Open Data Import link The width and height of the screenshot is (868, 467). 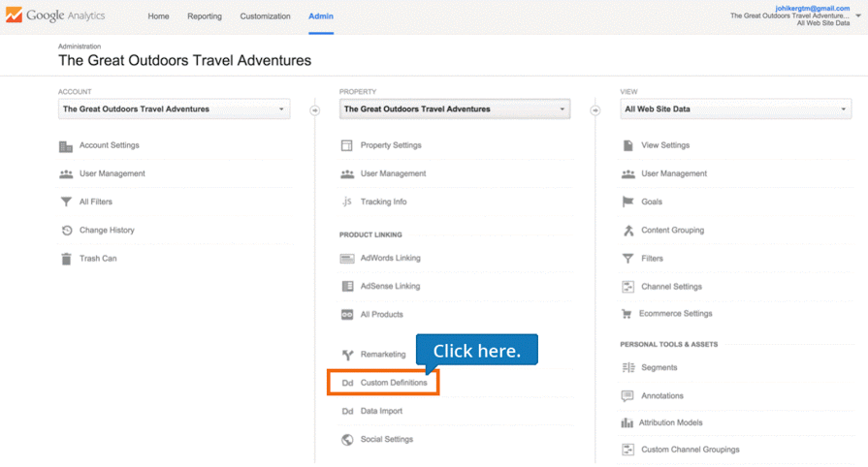click(x=381, y=411)
